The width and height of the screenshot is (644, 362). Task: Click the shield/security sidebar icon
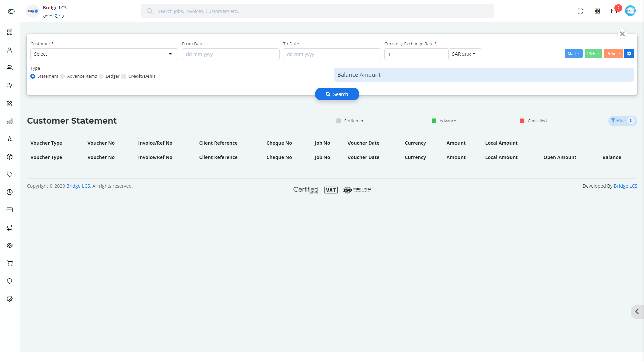(10, 281)
